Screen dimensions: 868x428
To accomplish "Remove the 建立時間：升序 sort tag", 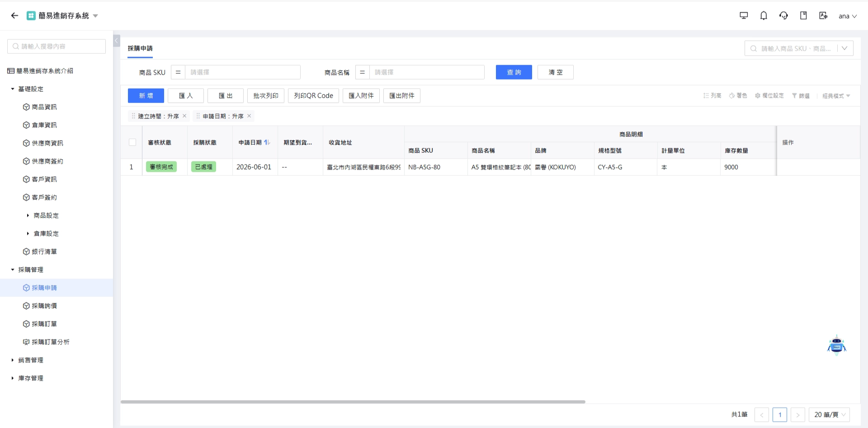I will click(184, 116).
